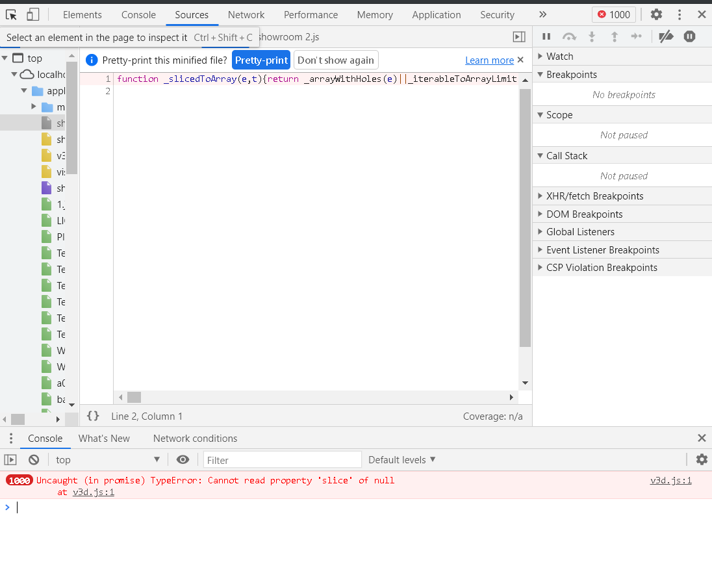Click the live expression eye icon
This screenshot has height=588, width=712.
click(183, 459)
